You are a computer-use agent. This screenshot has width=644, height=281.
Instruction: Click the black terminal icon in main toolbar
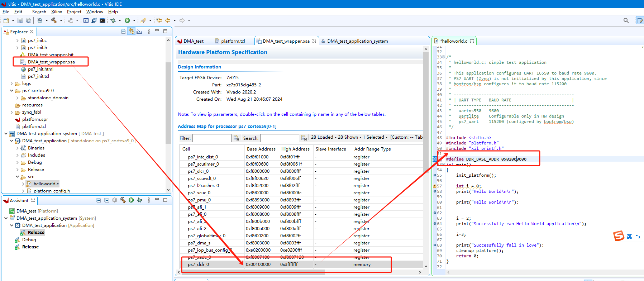point(102,20)
